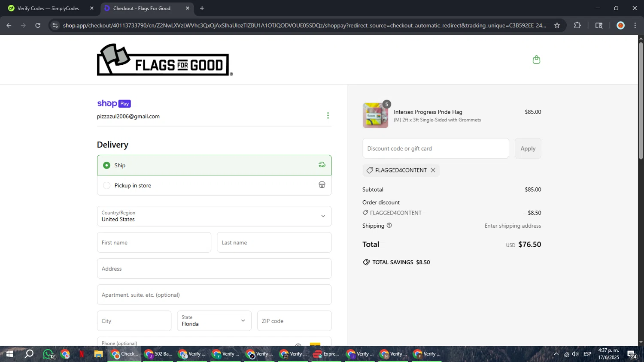Viewport: 644px width, 362px height.
Task: Open the Expre... taskbar application
Action: point(326,354)
